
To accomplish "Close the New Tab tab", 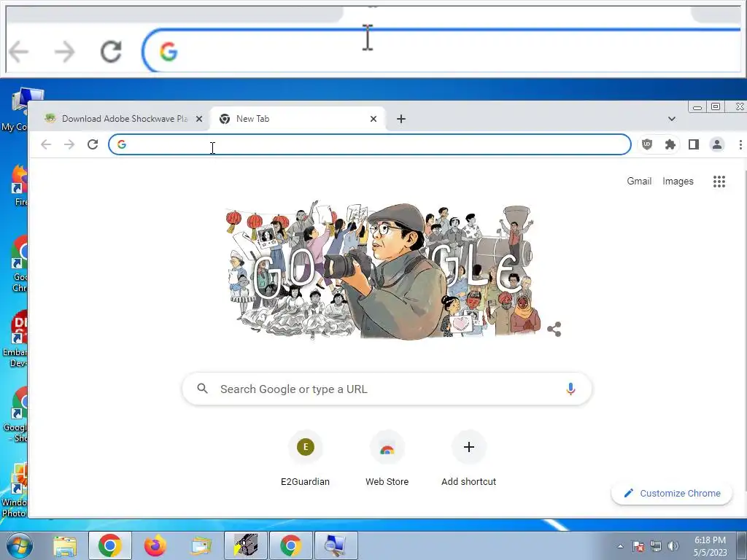I will pyautogui.click(x=373, y=119).
